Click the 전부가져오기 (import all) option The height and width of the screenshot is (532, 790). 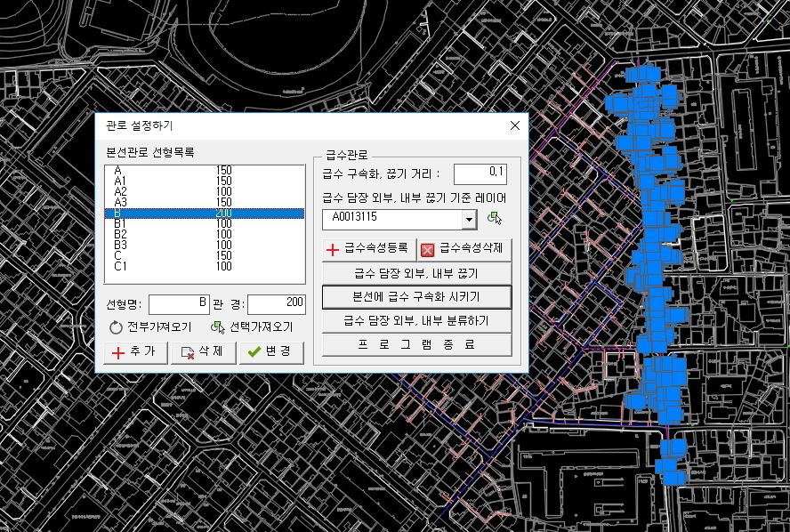click(150, 327)
